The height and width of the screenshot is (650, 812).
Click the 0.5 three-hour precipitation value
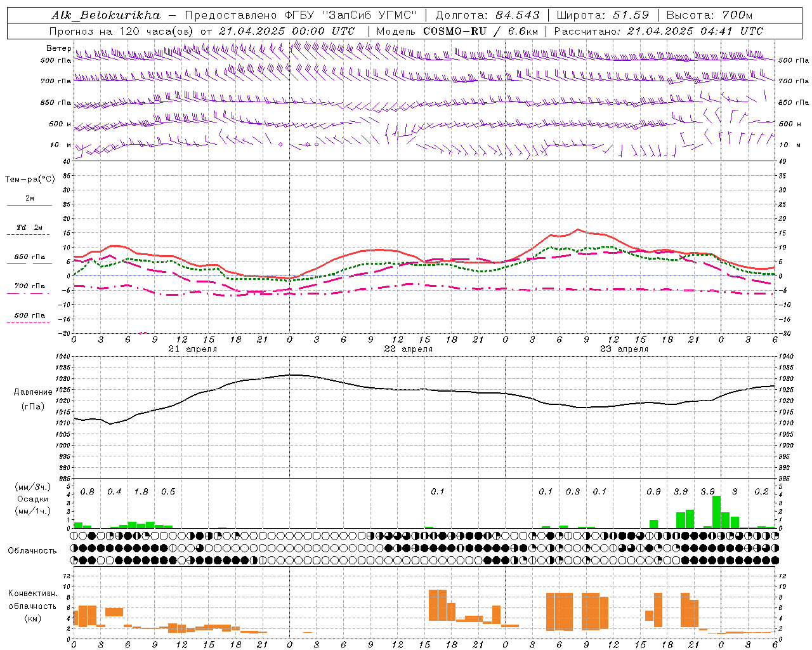click(168, 492)
